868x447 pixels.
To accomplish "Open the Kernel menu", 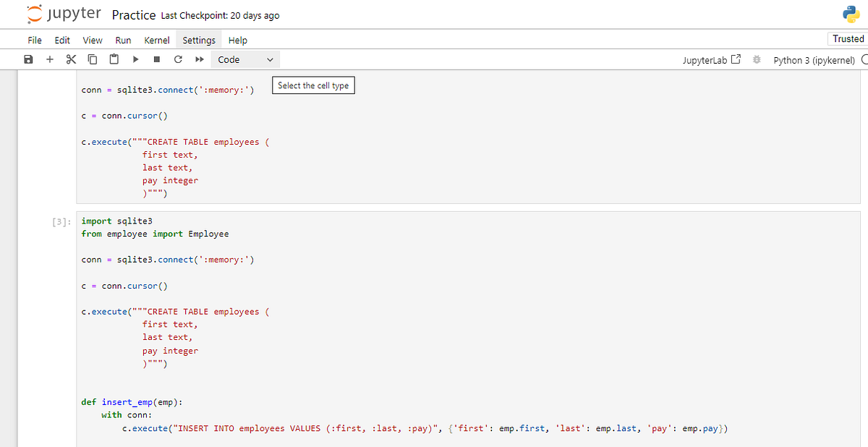I will (157, 41).
